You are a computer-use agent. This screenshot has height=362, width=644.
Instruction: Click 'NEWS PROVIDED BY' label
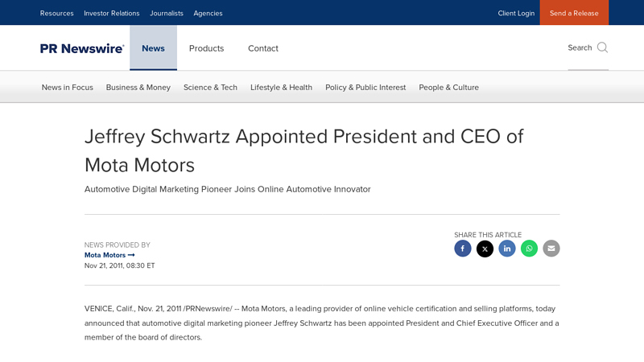click(118, 245)
